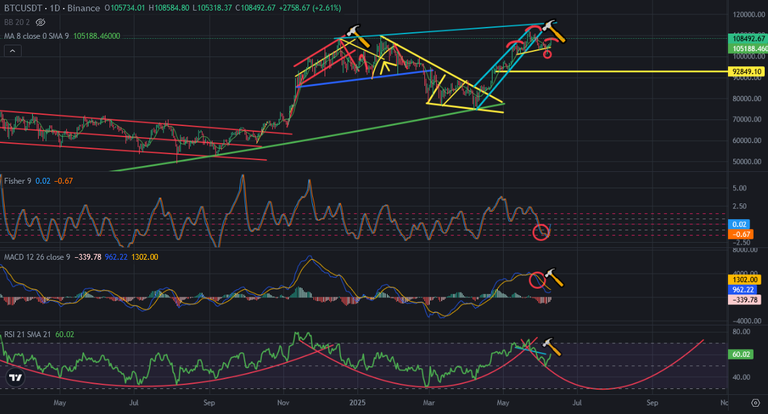The width and height of the screenshot is (768, 414).
Task: Select the hammer drawing on the MACD pane
Action: (554, 277)
